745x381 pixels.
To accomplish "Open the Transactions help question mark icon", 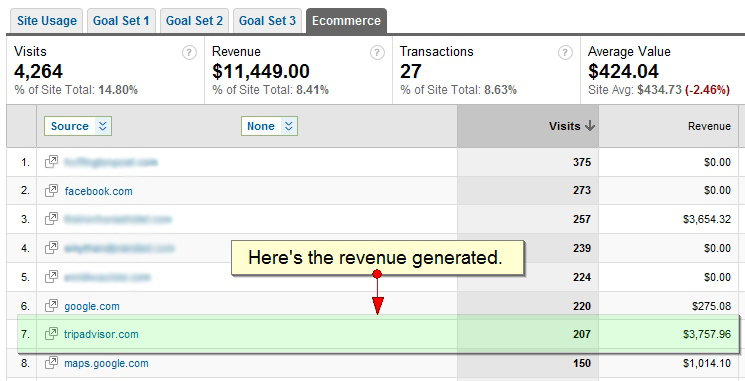I will [x=565, y=53].
